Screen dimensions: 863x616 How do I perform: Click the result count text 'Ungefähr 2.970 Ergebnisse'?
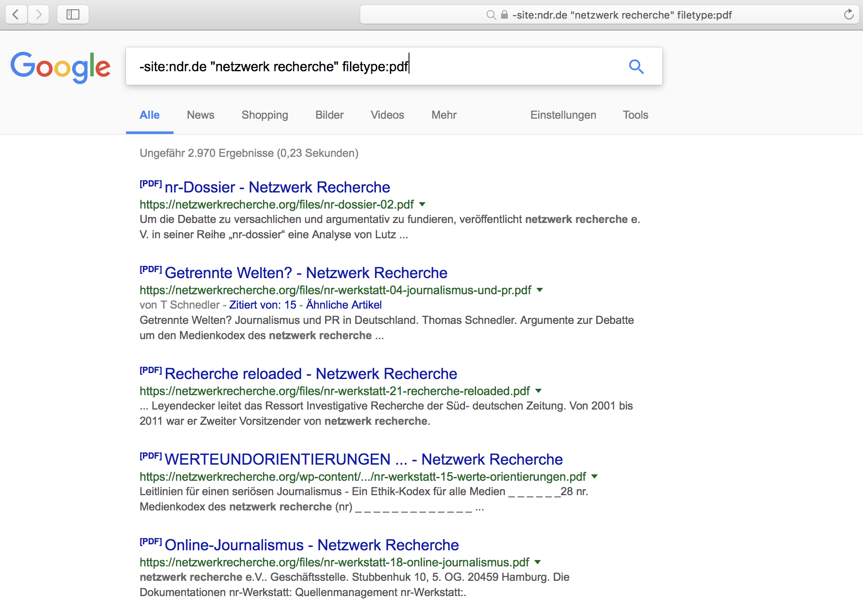pyautogui.click(x=207, y=153)
